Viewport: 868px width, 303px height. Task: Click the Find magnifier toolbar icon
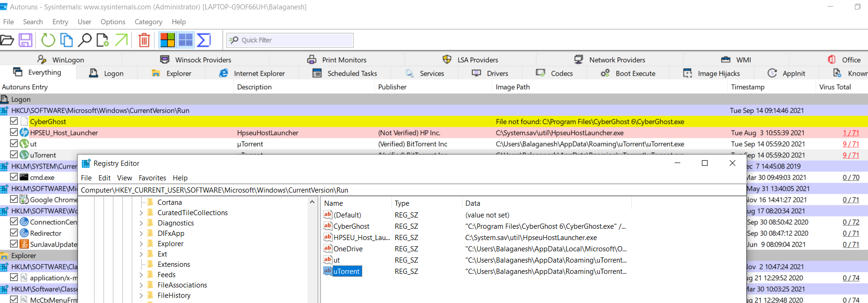85,40
